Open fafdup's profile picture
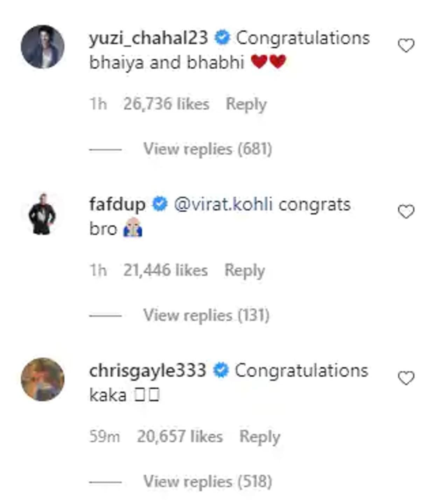 click(x=42, y=214)
